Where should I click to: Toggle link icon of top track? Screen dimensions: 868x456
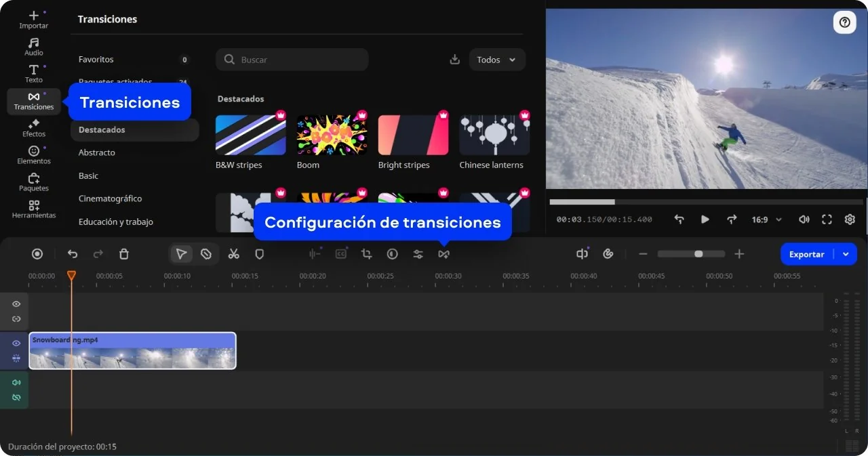[16, 318]
